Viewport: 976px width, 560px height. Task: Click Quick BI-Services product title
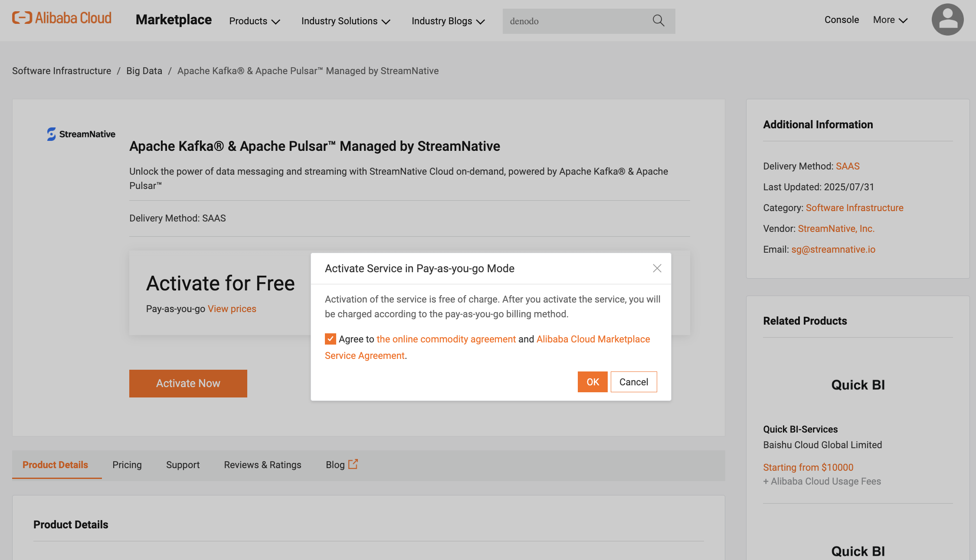click(x=800, y=429)
